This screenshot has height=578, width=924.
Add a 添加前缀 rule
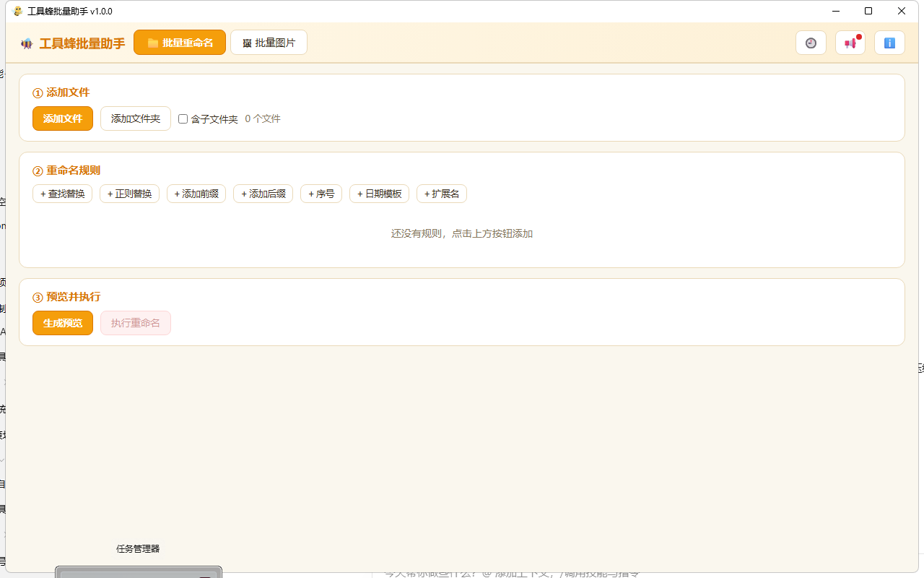coord(196,194)
